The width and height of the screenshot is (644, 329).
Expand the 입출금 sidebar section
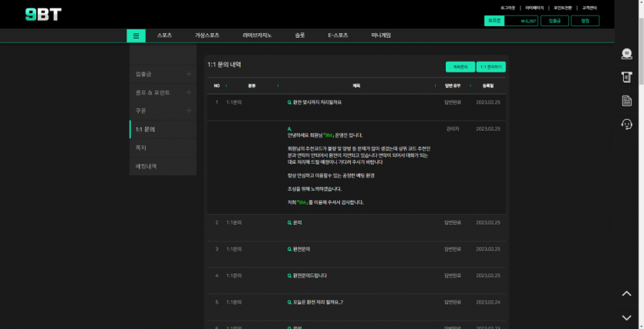click(x=188, y=74)
